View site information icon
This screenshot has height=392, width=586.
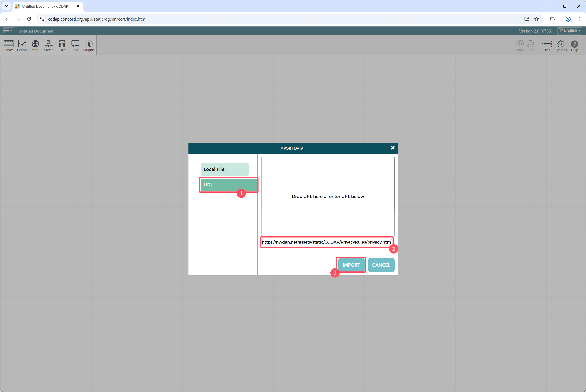pyautogui.click(x=42, y=19)
